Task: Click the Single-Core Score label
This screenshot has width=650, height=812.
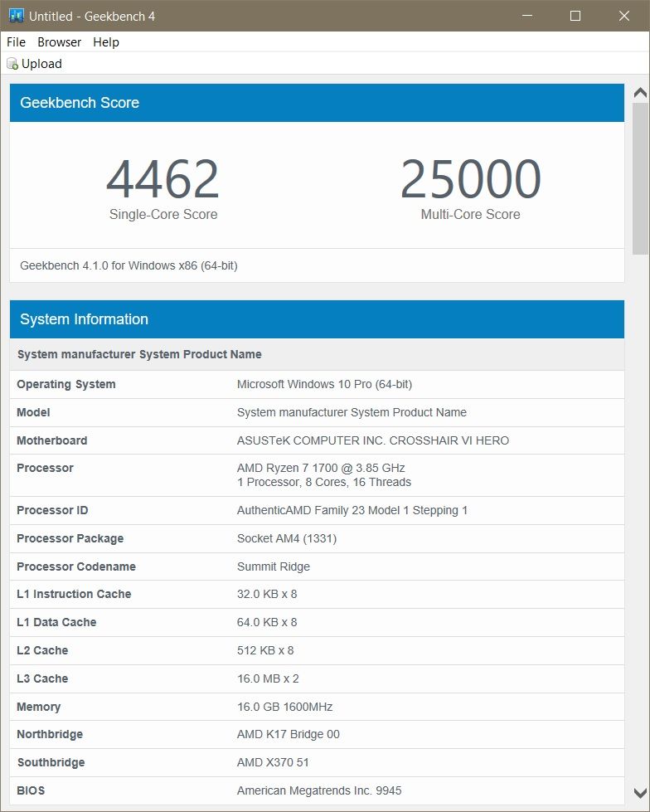Action: coord(163,214)
